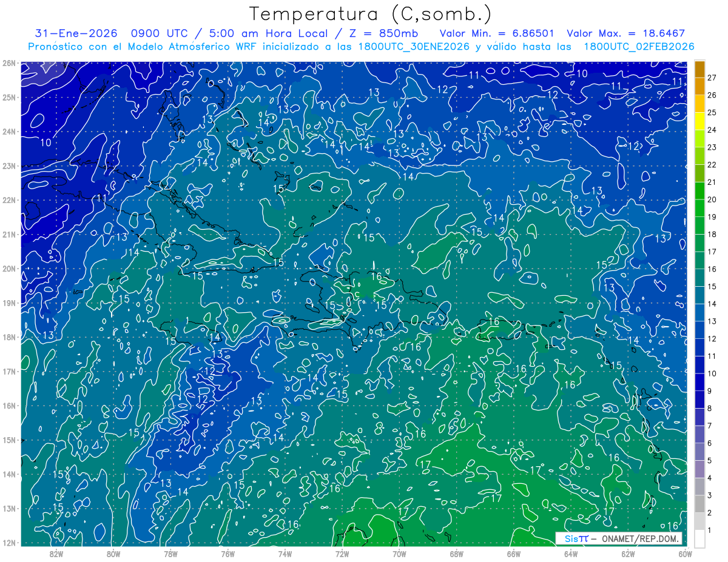
Task: Click the '78W' longitude axis label
Action: pyautogui.click(x=170, y=554)
